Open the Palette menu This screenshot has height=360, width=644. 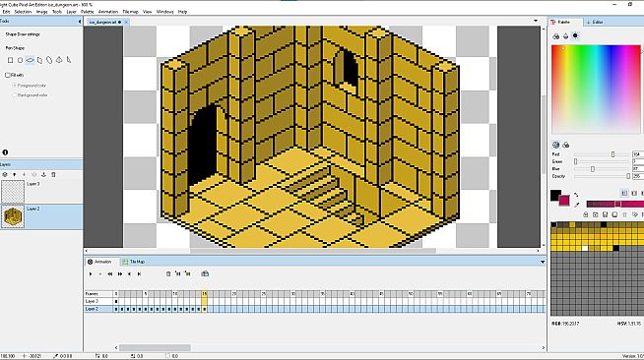tap(87, 12)
